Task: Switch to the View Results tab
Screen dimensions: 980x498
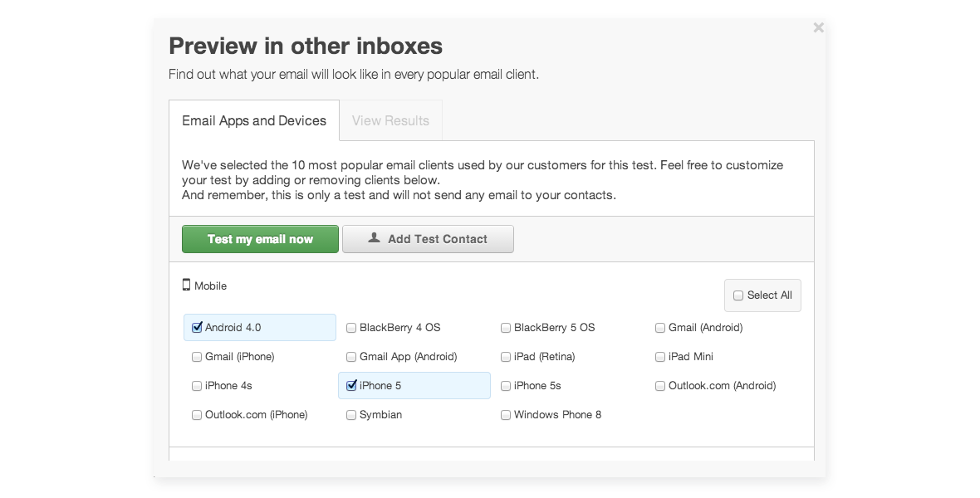Action: pos(390,120)
